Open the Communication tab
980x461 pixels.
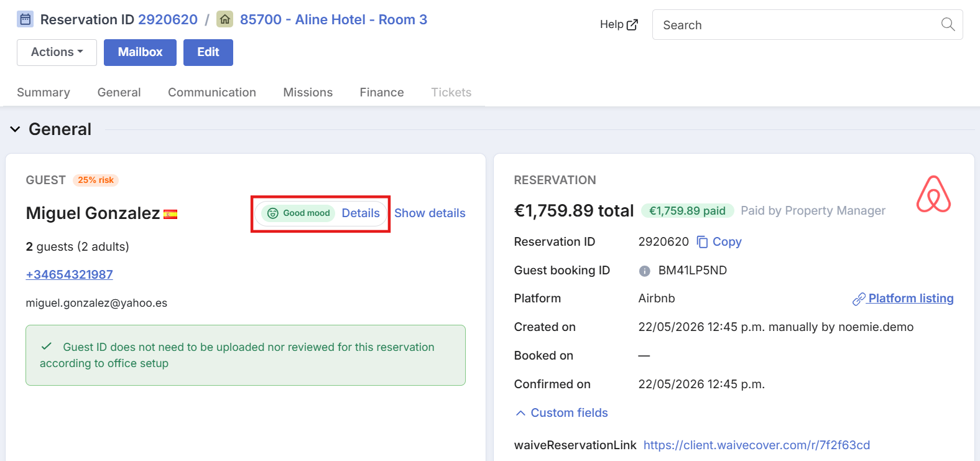[212, 92]
